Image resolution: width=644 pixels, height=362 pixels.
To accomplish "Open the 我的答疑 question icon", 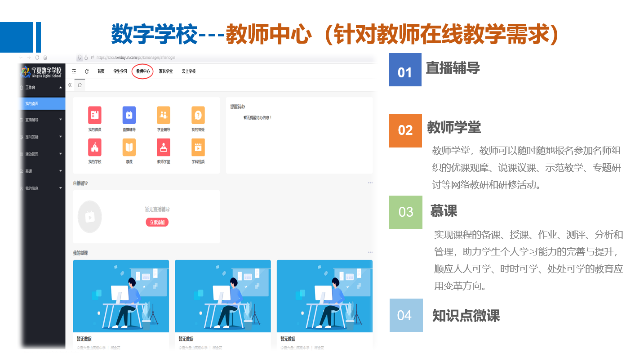I will pos(198,116).
